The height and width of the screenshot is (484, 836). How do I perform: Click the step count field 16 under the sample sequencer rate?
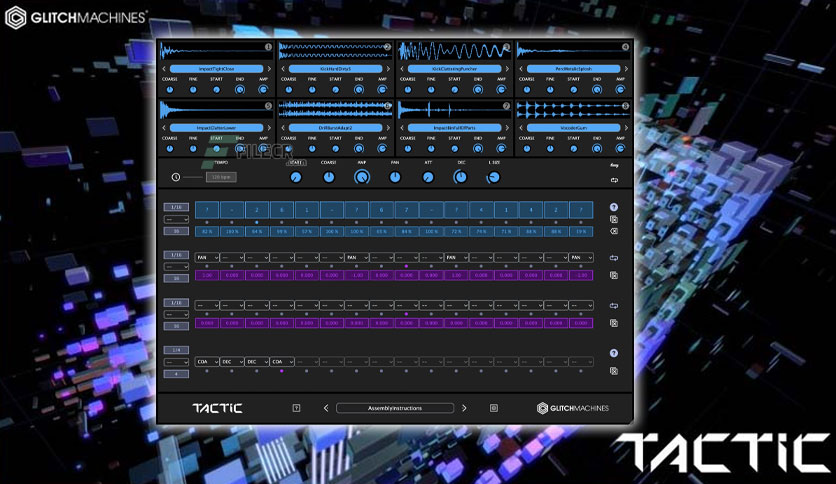click(x=176, y=231)
